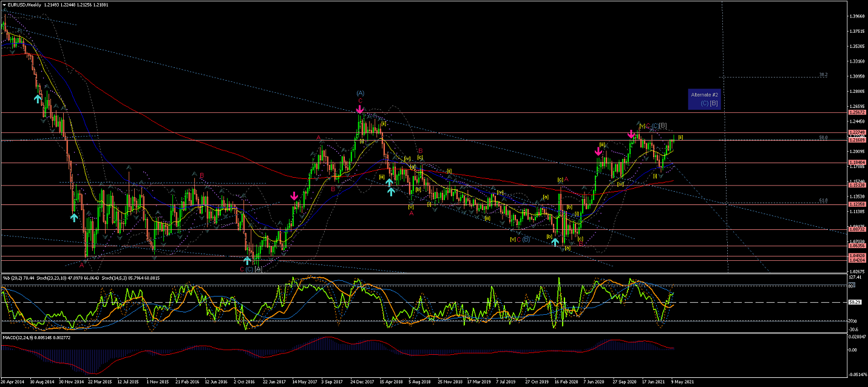Open the chart menu arrow beside EURUSD,Weekly
Image resolution: width=868 pixels, height=387 pixels.
[x=4, y=5]
